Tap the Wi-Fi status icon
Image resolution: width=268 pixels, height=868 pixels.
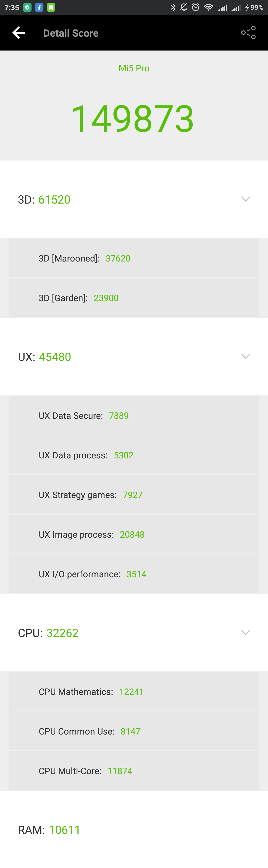click(x=209, y=7)
